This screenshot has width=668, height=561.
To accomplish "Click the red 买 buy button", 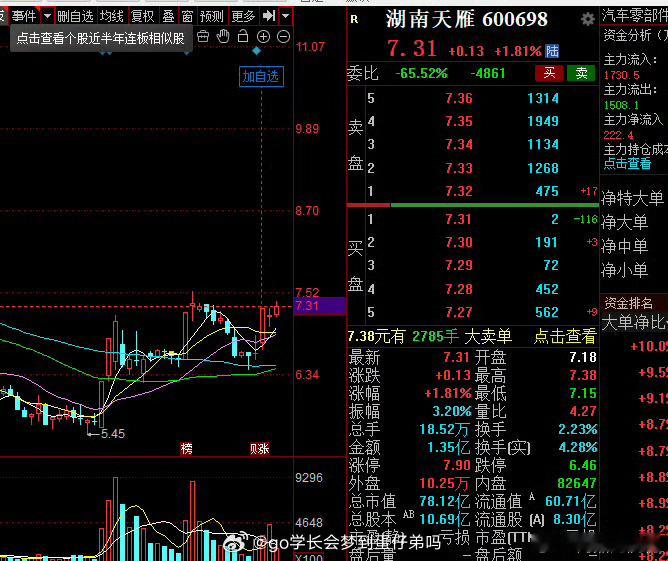I will 549,73.
